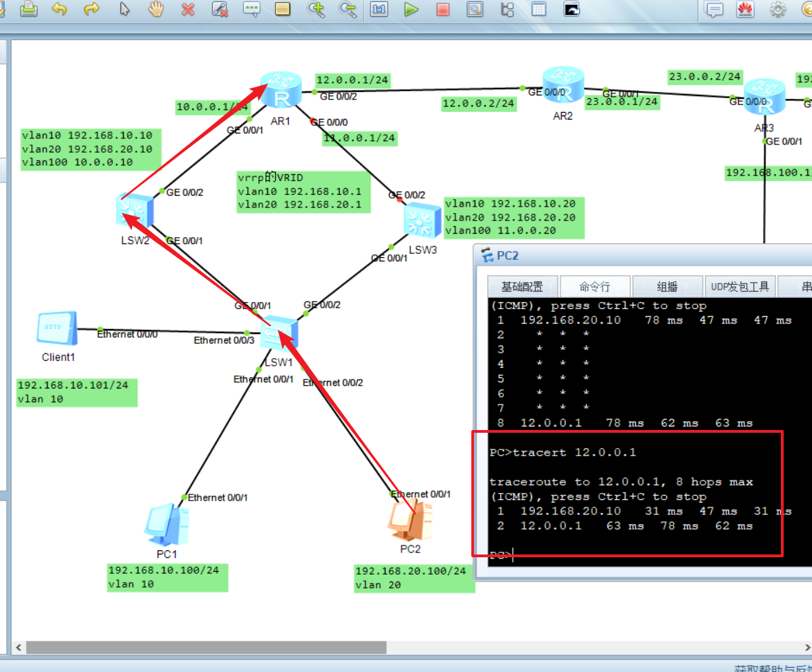
Task: Click the PC1 computer node
Action: (x=167, y=525)
